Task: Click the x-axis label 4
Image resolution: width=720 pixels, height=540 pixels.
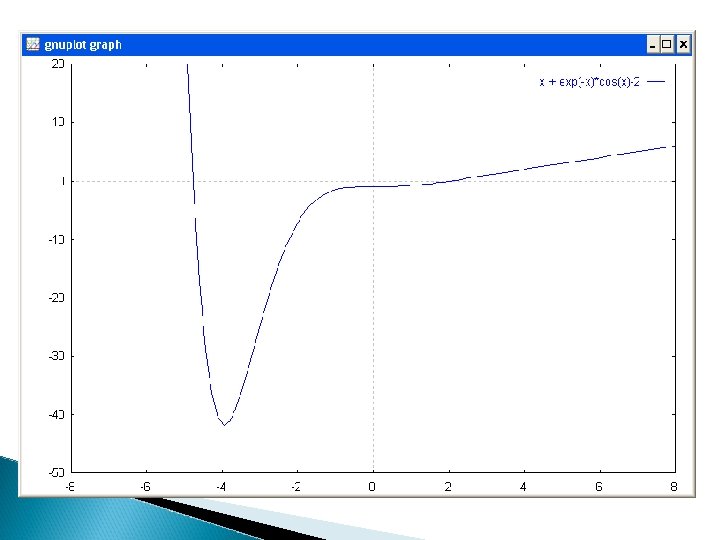Action: click(523, 487)
